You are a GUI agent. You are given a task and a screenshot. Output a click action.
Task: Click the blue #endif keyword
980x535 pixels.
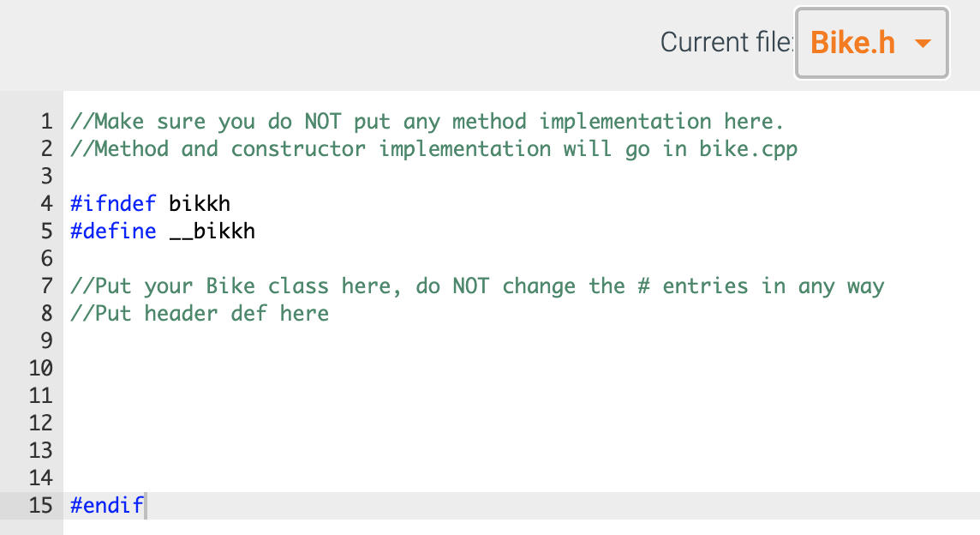click(x=105, y=505)
